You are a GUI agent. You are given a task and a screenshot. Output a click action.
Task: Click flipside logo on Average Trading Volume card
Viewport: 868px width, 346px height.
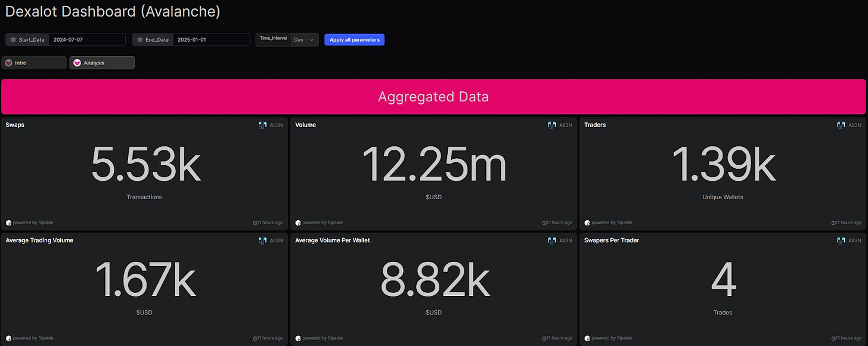[x=8, y=338]
